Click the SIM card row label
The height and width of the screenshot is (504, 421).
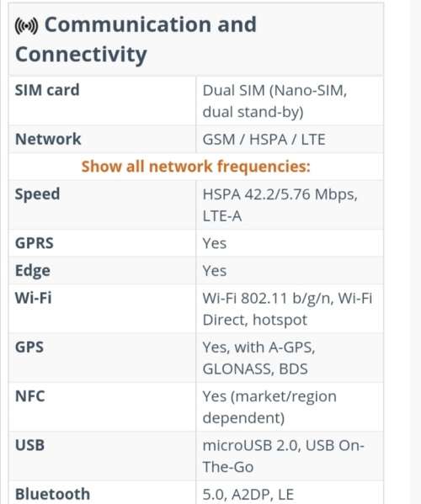click(47, 90)
